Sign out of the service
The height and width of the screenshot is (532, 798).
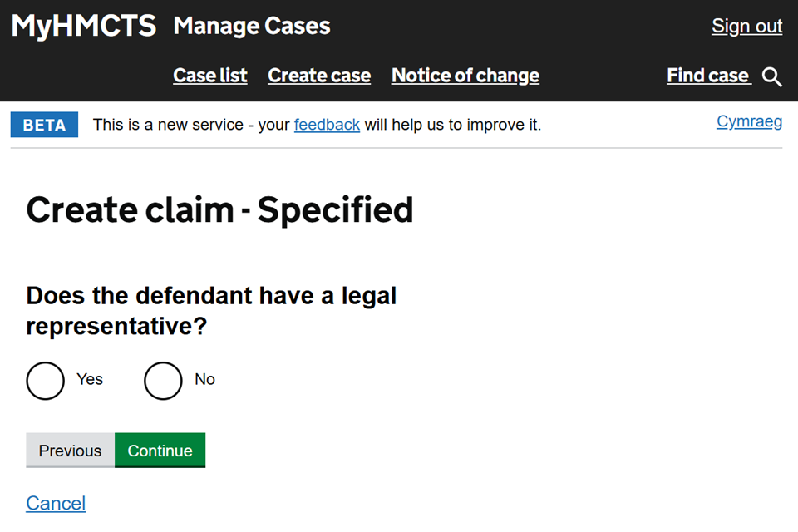click(746, 26)
